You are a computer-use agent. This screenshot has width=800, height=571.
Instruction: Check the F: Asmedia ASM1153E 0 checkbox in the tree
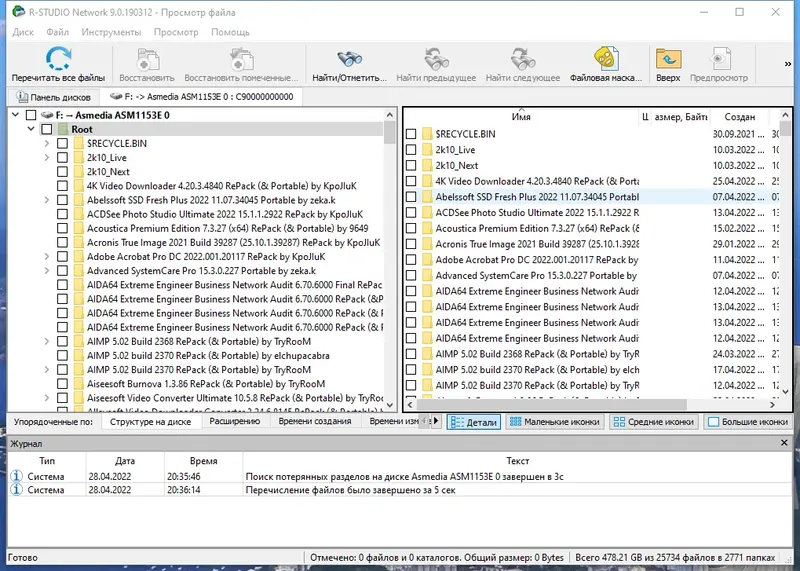31,115
